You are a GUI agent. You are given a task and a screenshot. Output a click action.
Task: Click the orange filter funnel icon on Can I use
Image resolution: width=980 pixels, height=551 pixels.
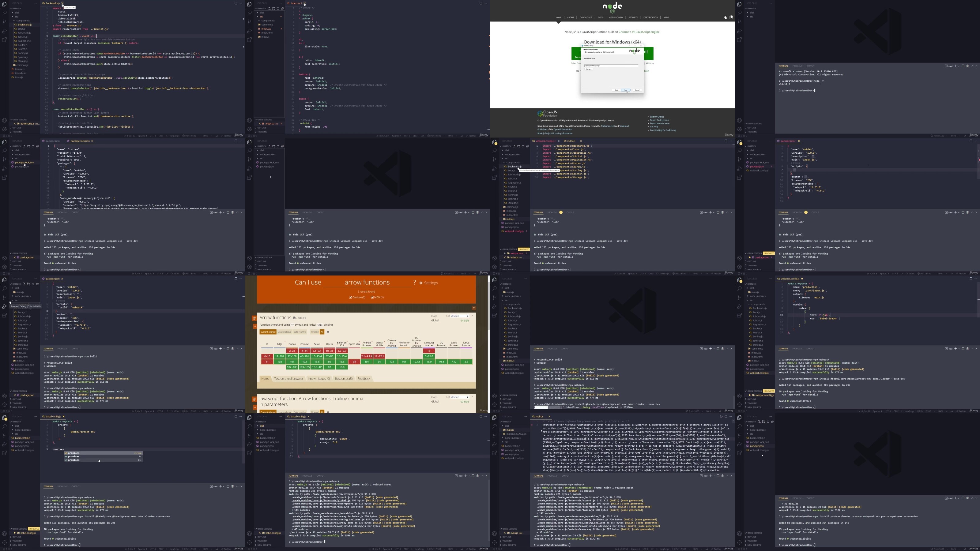point(474,308)
